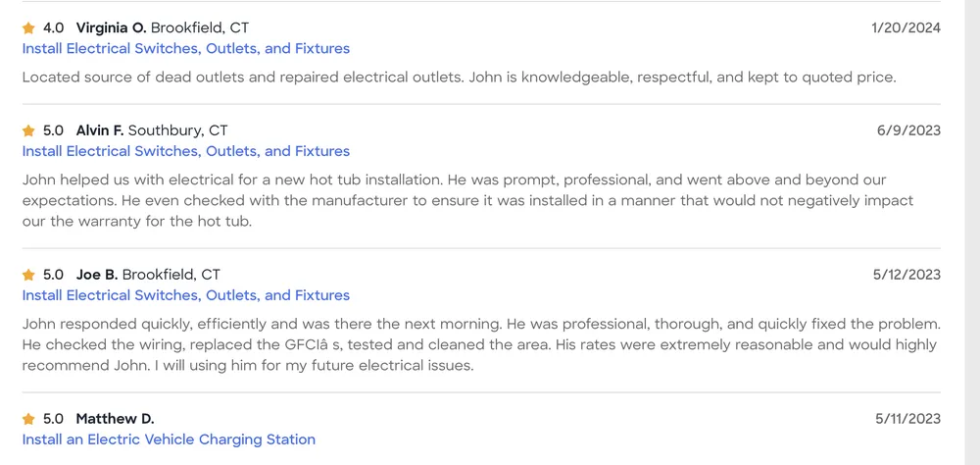Click the Southbury, CT location text
This screenshot has width=980, height=465.
coord(177,130)
